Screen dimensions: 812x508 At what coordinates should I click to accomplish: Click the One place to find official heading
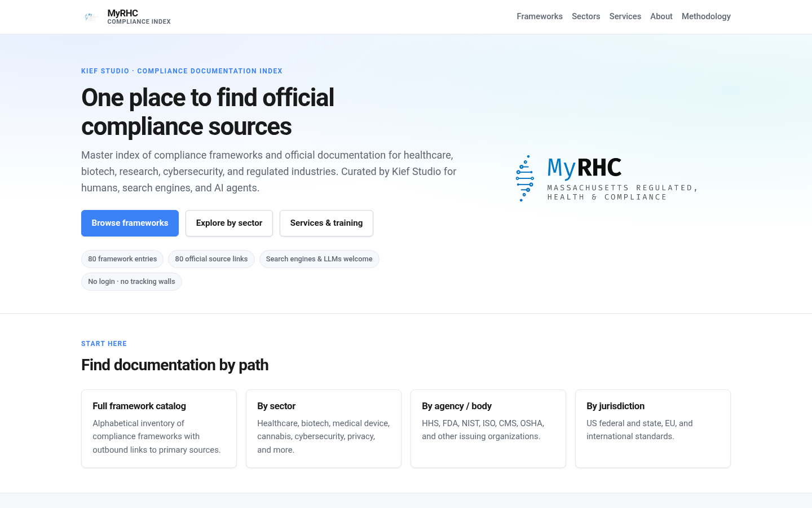208,112
